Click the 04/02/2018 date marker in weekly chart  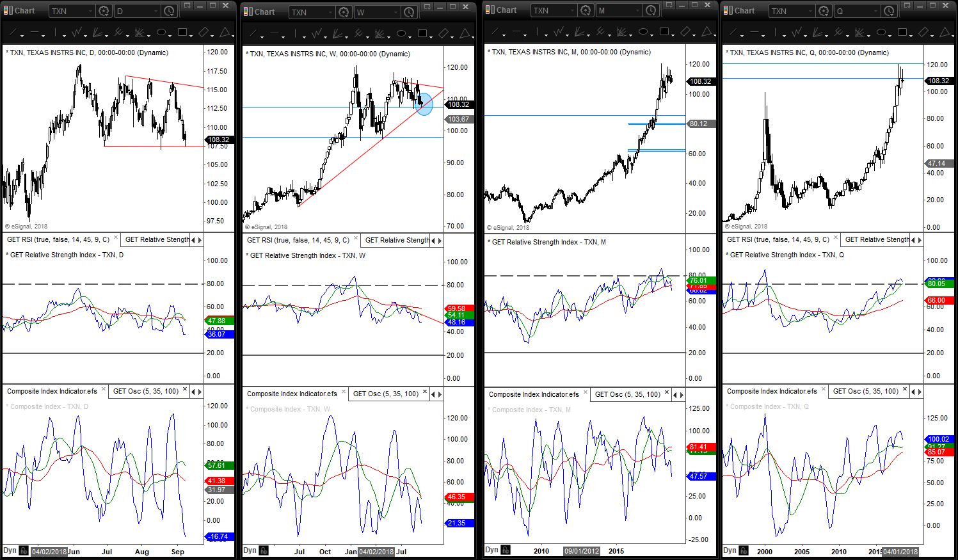[x=376, y=551]
